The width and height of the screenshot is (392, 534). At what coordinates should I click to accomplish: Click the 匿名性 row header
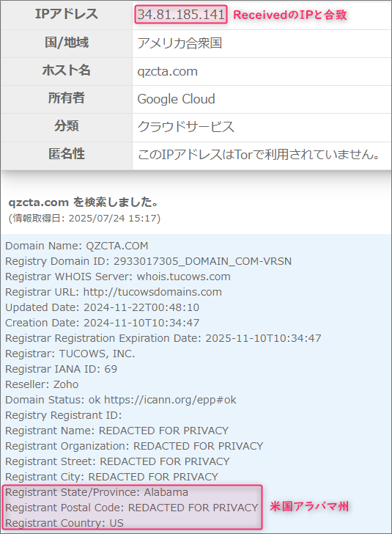pos(67,154)
